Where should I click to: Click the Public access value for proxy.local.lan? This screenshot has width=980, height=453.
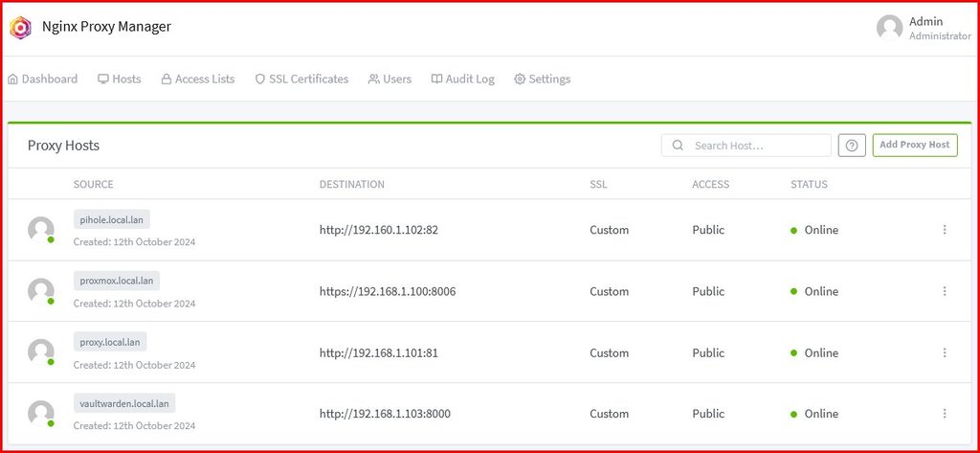pyautogui.click(x=708, y=352)
